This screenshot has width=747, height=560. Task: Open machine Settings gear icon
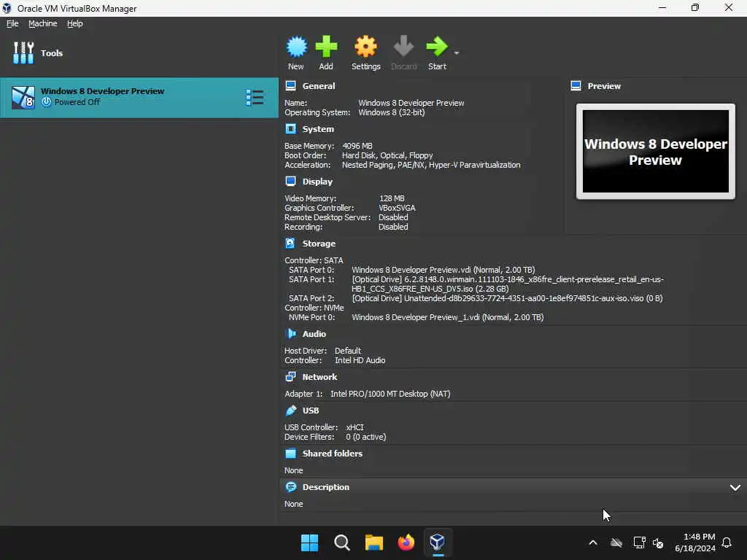coord(365,47)
